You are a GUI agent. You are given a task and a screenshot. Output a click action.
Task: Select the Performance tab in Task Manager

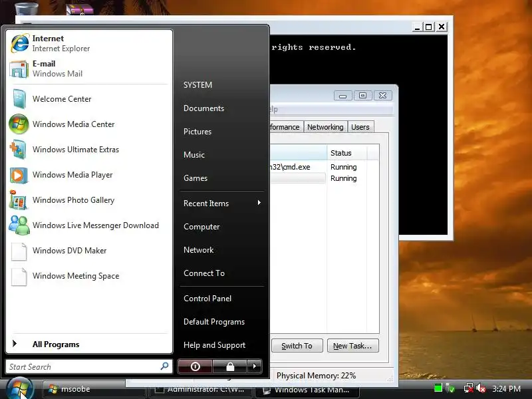pyautogui.click(x=285, y=127)
